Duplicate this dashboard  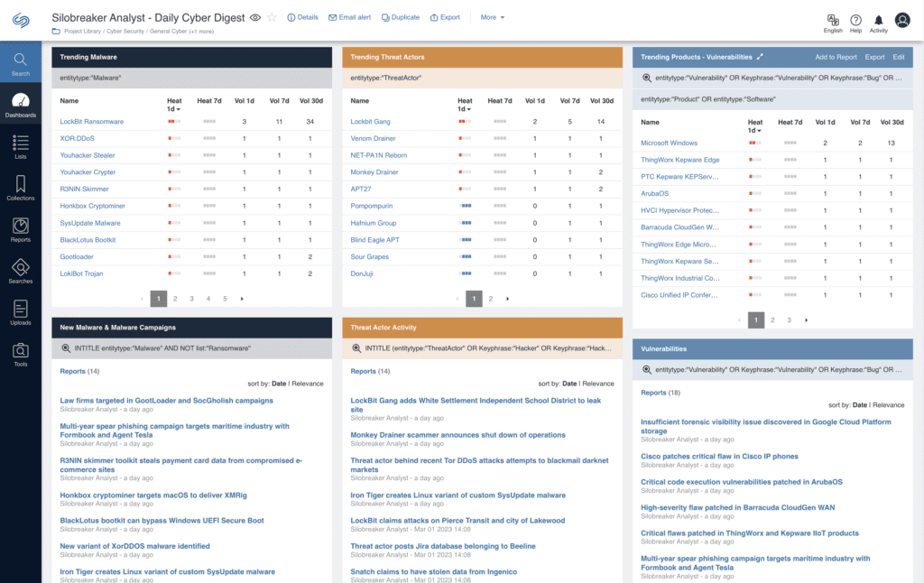click(x=401, y=18)
